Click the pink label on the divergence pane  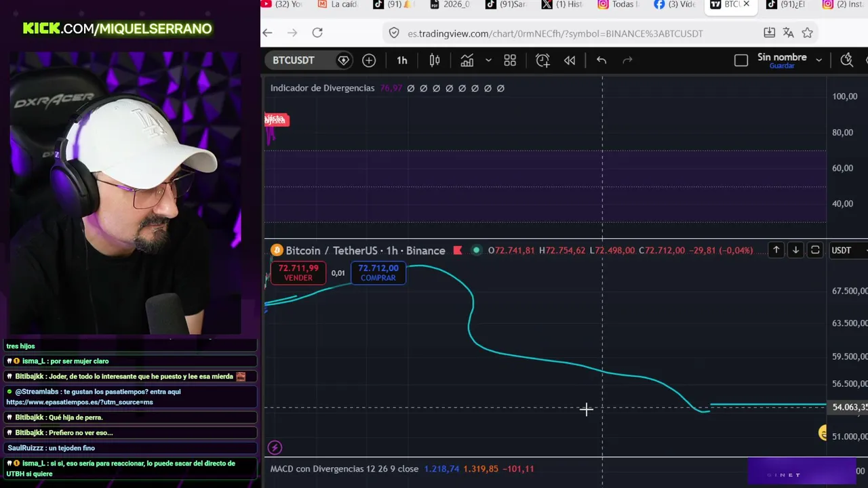[x=277, y=120]
